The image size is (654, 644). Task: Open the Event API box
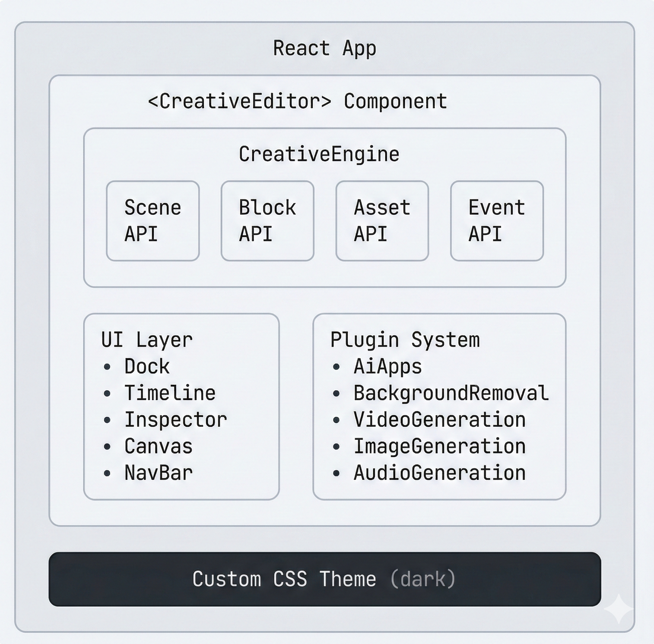[496, 221]
